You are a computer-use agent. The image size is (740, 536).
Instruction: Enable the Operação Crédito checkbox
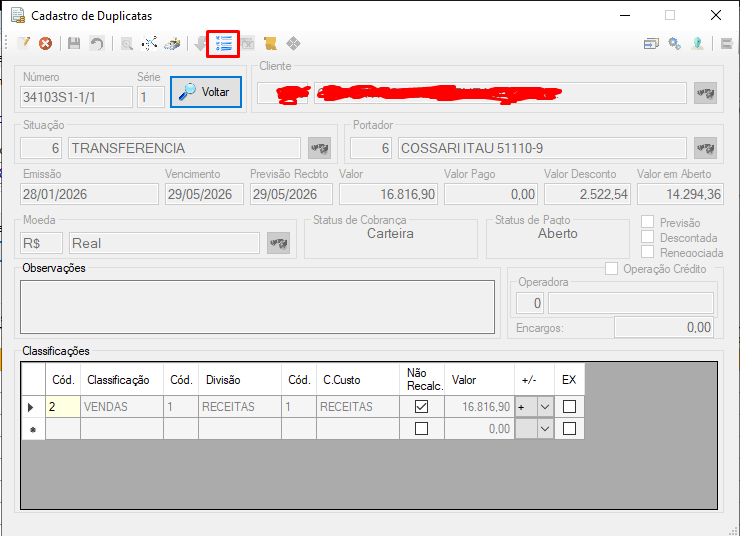pyautogui.click(x=611, y=268)
